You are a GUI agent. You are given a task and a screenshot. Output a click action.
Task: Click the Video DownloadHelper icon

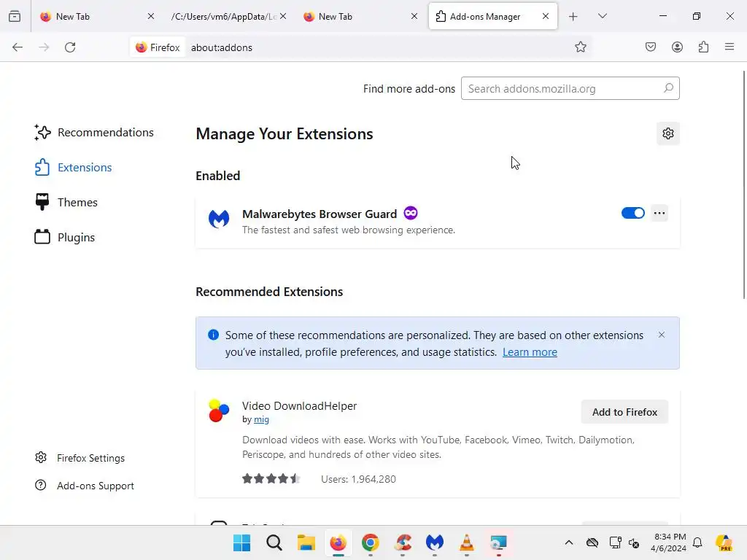[x=219, y=411]
